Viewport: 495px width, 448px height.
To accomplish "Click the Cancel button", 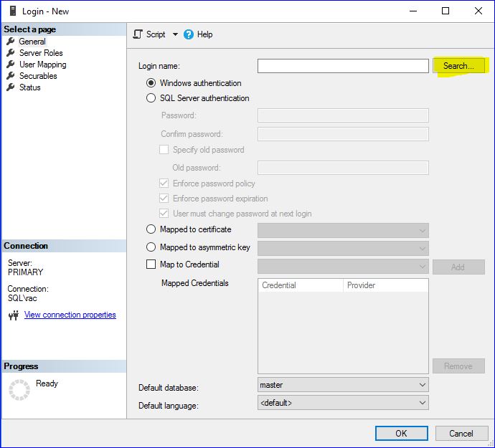I will (x=461, y=433).
